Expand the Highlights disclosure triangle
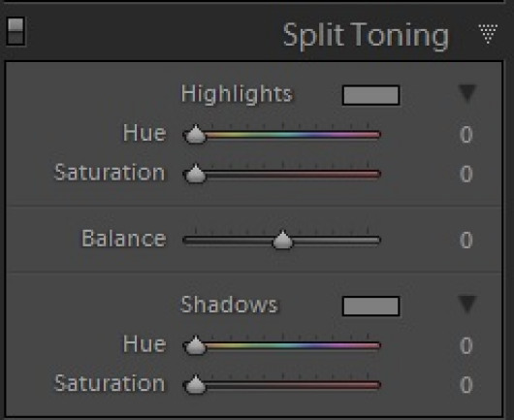The image size is (514, 420). point(467,93)
